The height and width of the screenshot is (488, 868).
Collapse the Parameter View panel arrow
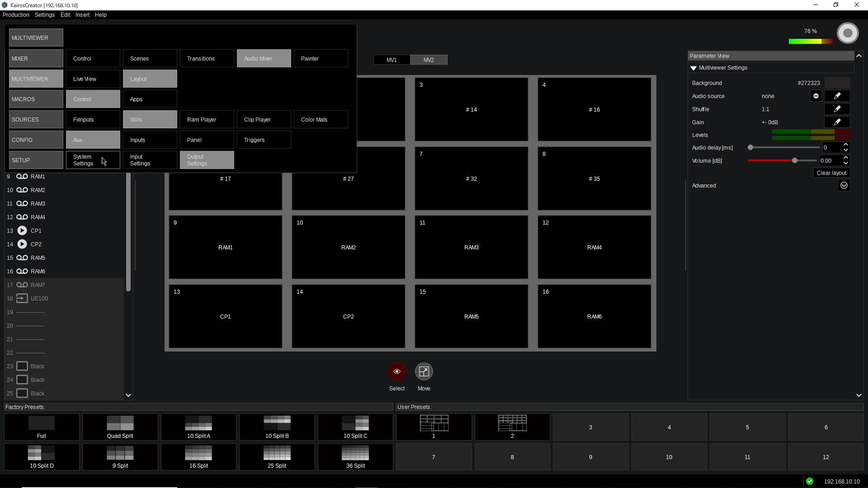[859, 56]
